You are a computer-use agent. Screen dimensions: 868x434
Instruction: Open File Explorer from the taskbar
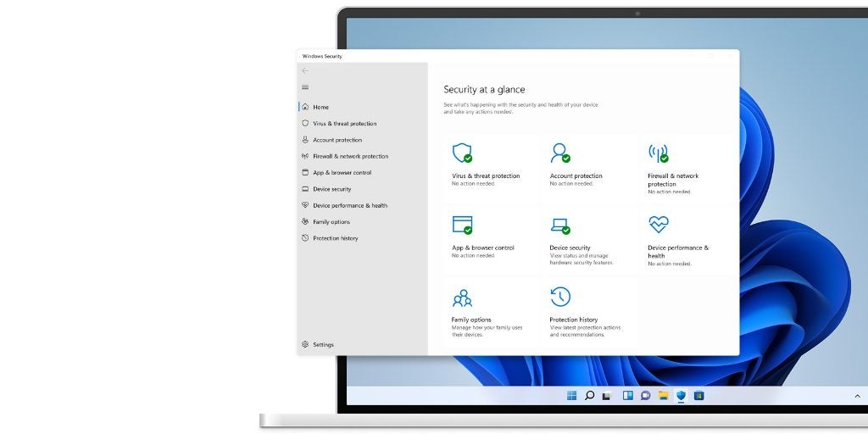(x=663, y=395)
